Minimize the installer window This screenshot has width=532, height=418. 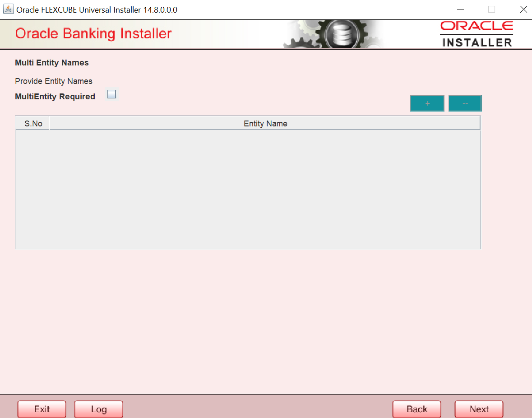point(460,9)
